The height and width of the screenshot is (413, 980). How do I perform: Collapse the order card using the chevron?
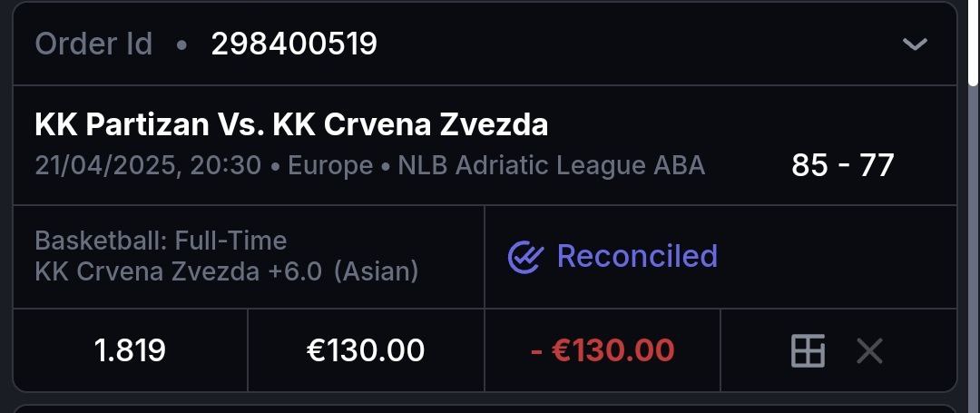pyautogui.click(x=915, y=44)
